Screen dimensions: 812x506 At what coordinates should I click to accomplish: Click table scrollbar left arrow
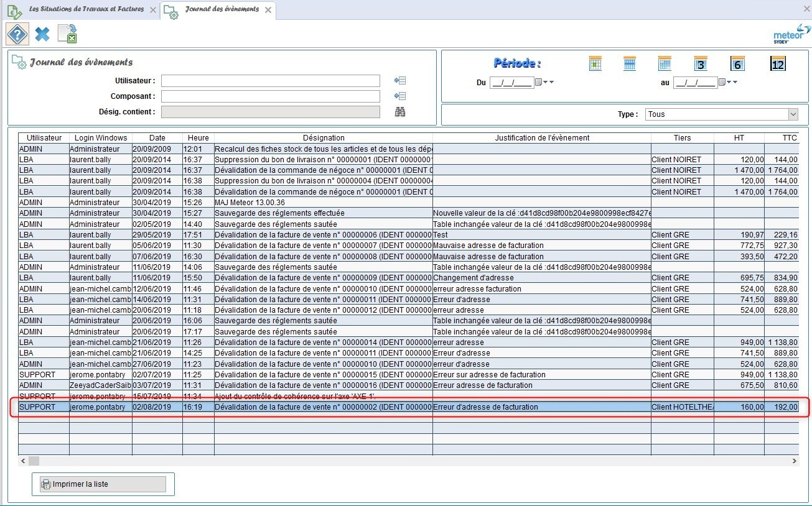(x=23, y=461)
